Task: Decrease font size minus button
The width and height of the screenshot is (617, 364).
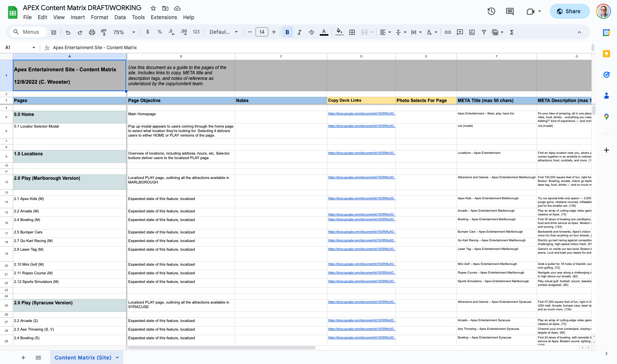Action: 250,32
